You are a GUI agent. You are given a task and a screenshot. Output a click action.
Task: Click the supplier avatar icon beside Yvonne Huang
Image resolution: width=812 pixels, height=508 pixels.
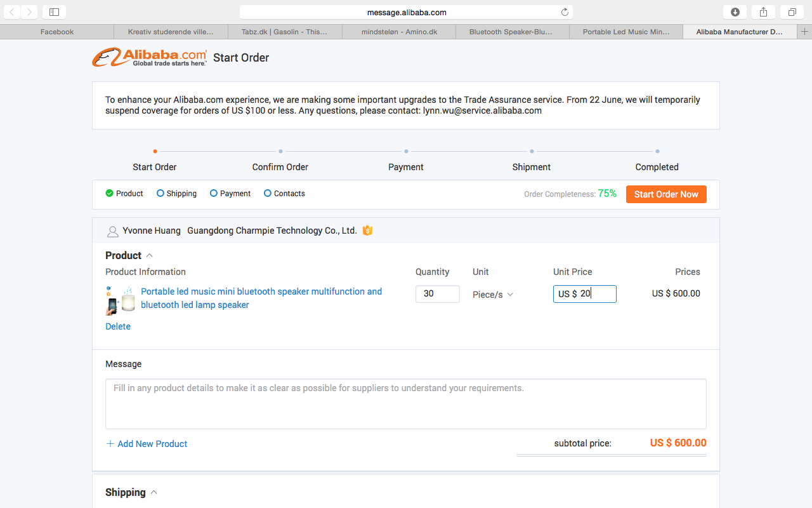[112, 231]
